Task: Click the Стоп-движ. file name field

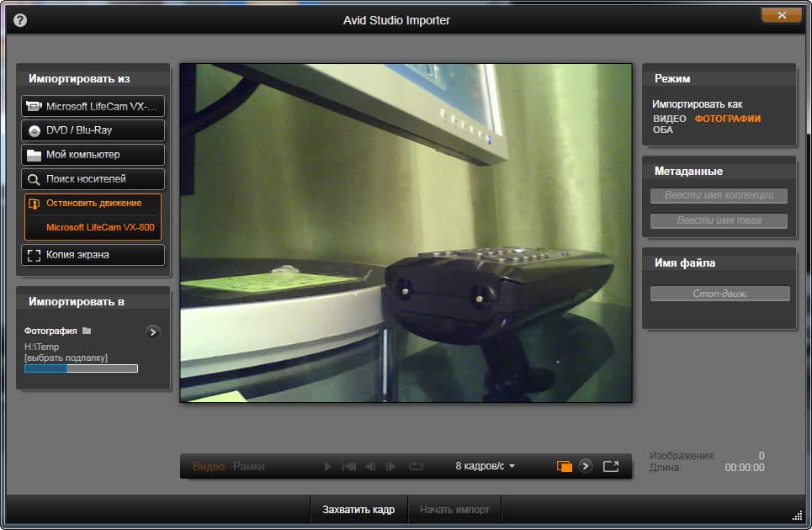Action: pyautogui.click(x=719, y=294)
